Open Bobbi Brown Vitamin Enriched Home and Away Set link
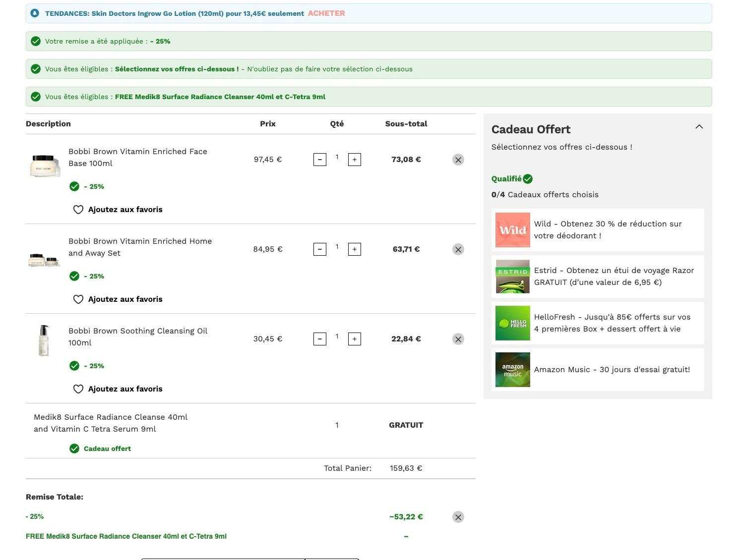The image size is (738, 560). pos(140,247)
